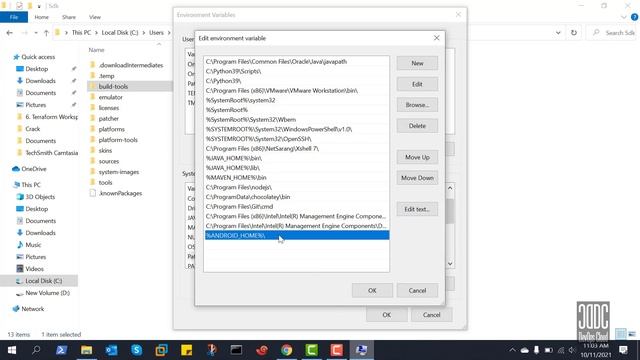The height and width of the screenshot is (360, 640).
Task: Open notification center in system tray
Action: [623, 350]
